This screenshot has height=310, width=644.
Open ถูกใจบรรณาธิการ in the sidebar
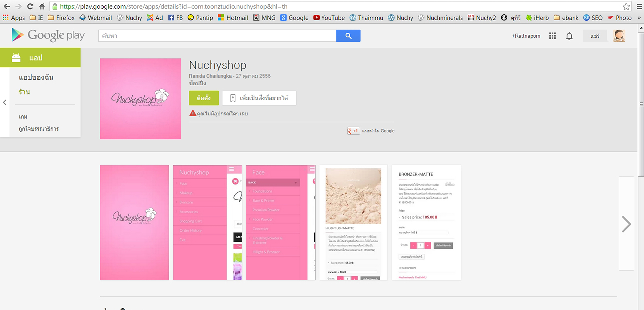click(39, 129)
